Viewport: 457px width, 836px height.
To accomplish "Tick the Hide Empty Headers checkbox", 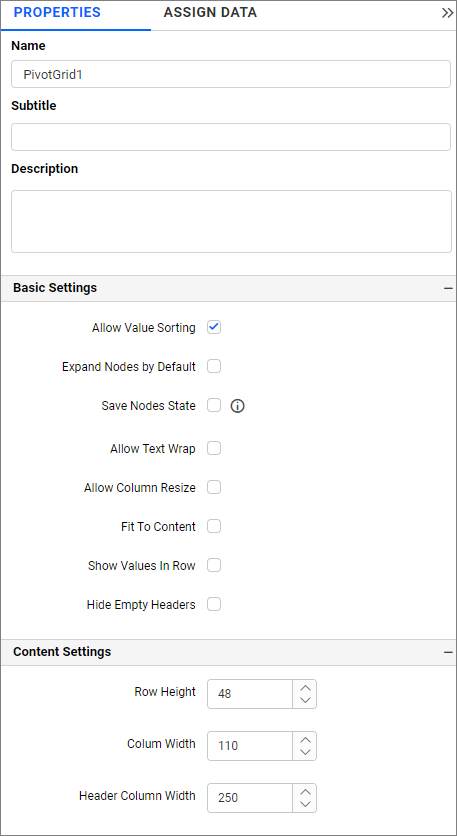I will click(x=214, y=605).
